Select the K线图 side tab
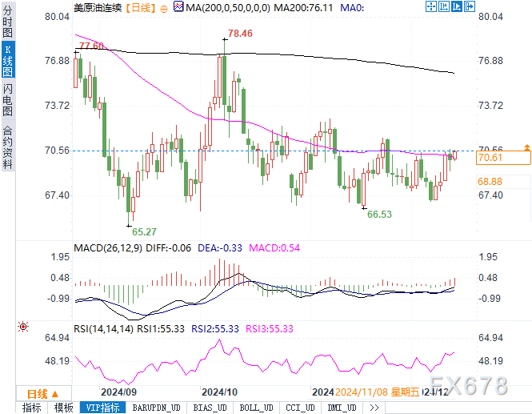The height and width of the screenshot is (414, 532). [8, 60]
